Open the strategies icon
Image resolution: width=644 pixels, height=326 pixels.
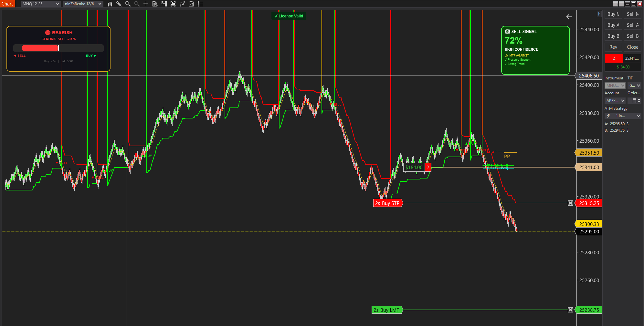point(191,4)
